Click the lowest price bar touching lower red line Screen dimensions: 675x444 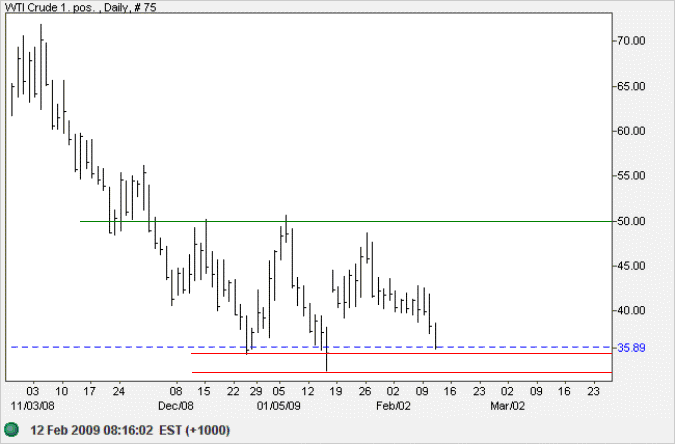coord(327,349)
